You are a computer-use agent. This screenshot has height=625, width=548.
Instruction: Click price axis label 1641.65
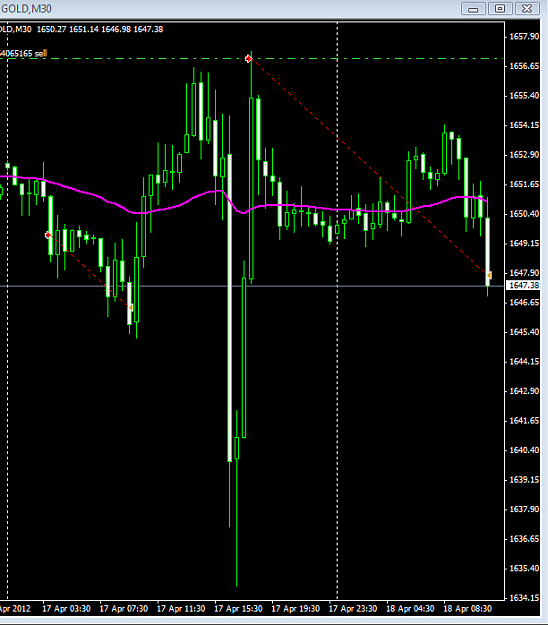pos(524,421)
